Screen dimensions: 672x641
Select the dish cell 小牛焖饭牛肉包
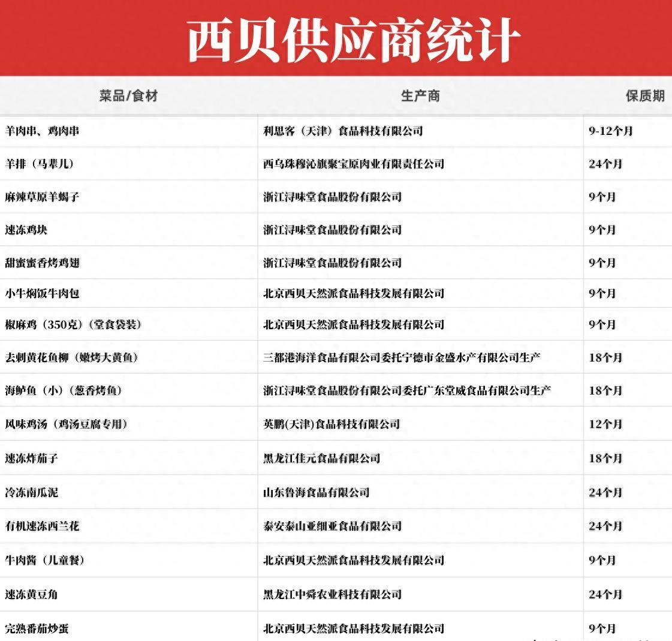click(x=42, y=293)
